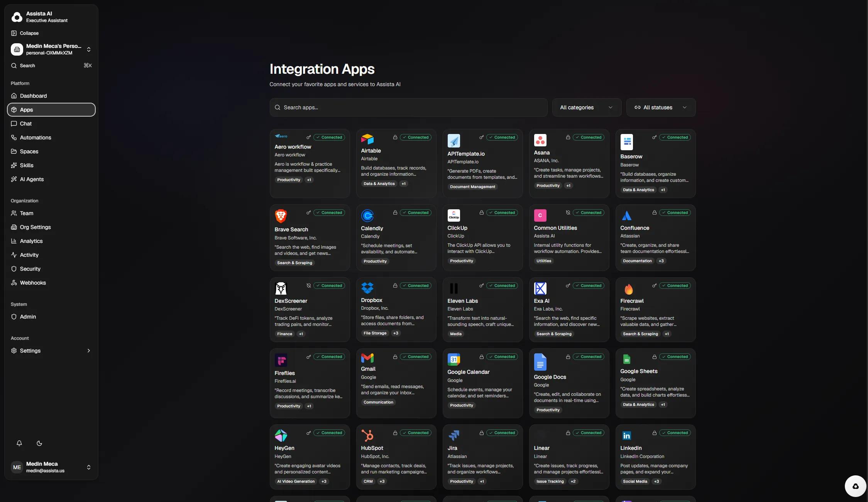Open the Airtable integration card title
This screenshot has width=868, height=502.
coord(371,151)
